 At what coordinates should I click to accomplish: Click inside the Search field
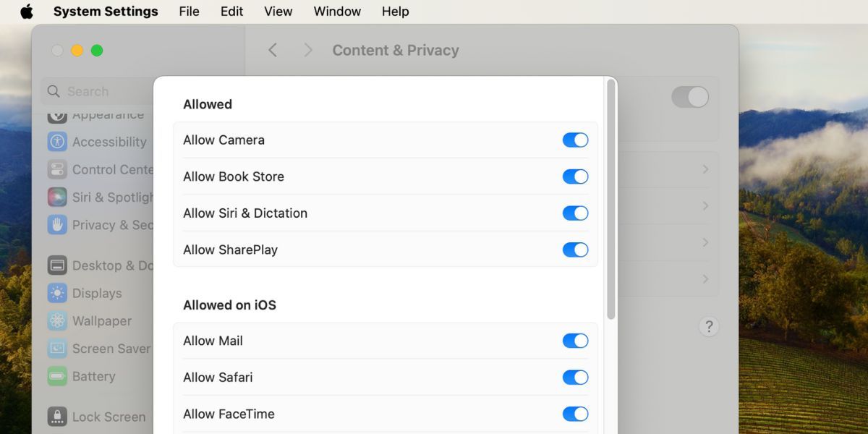(x=87, y=91)
